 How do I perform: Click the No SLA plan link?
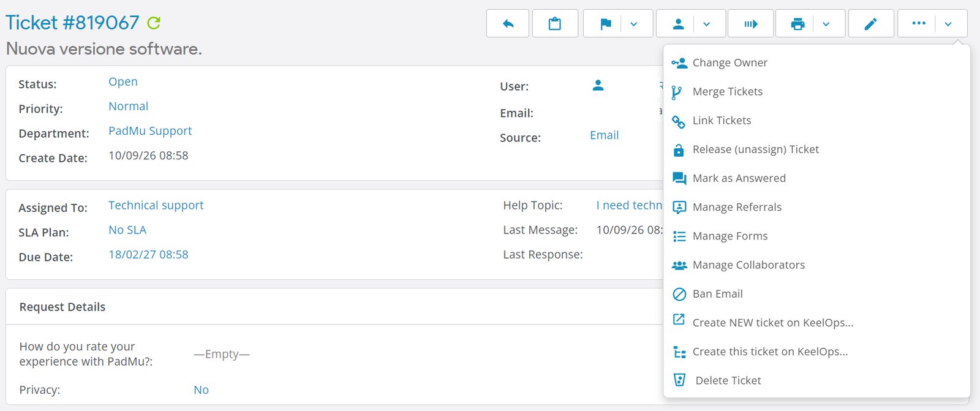pos(127,230)
